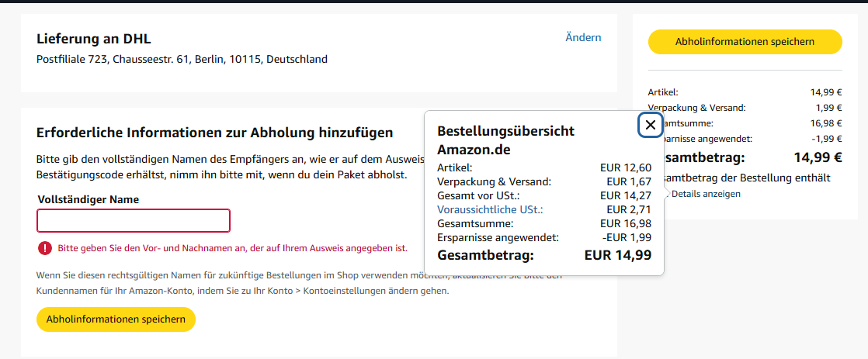Select the popup Gesamtbetrag EUR 14,99 value

(618, 255)
